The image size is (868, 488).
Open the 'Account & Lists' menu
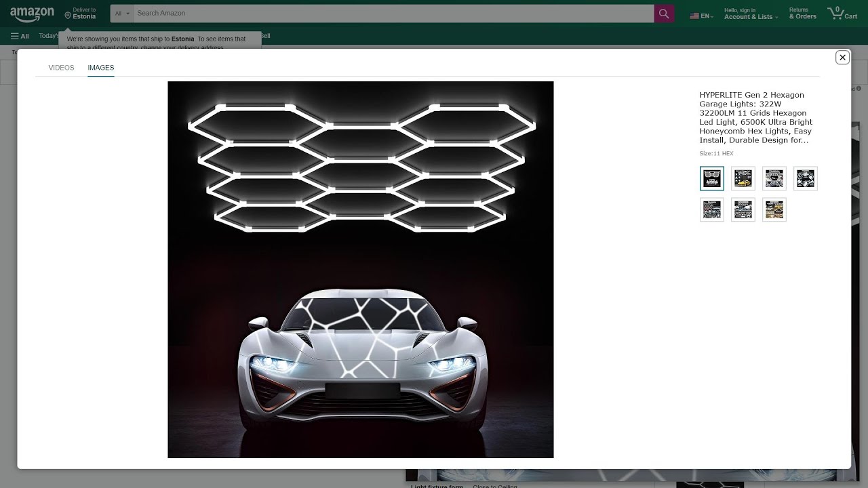751,14
